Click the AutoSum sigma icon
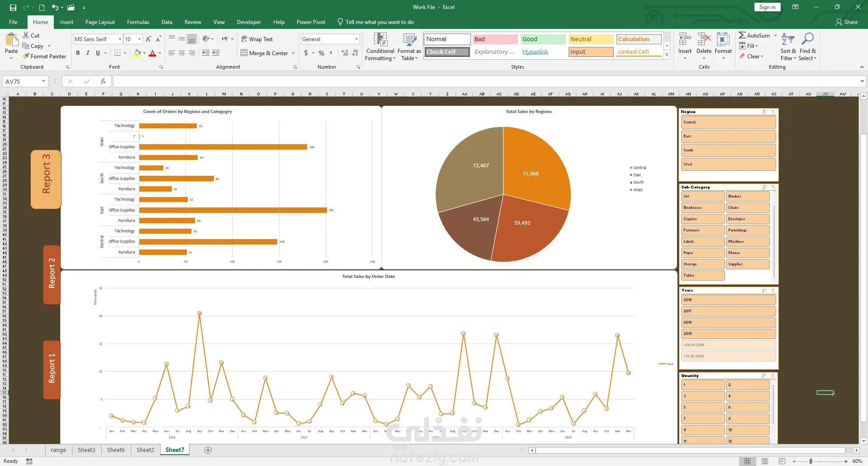 742,35
